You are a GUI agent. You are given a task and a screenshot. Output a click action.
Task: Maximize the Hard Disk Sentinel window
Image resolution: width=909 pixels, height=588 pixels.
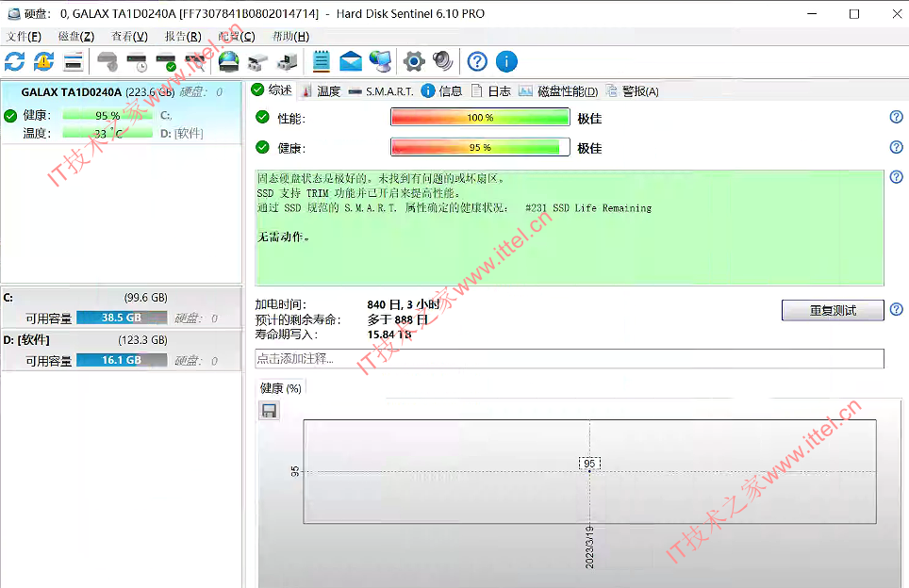(x=854, y=14)
